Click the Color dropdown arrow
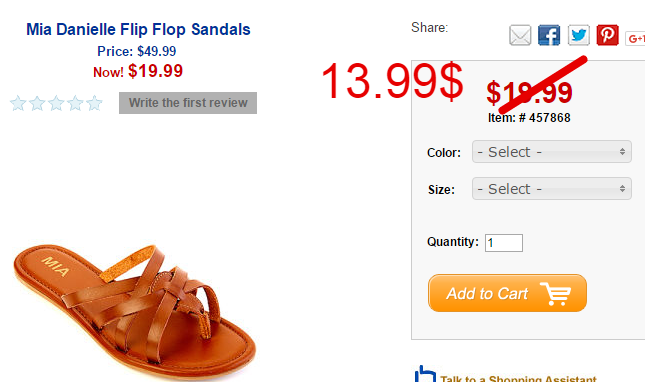 (622, 152)
